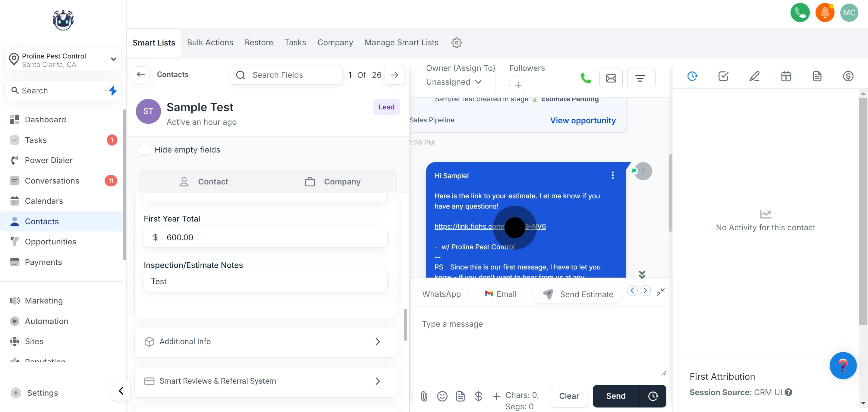Click the dollar payment request icon
This screenshot has width=868, height=412.
click(478, 396)
